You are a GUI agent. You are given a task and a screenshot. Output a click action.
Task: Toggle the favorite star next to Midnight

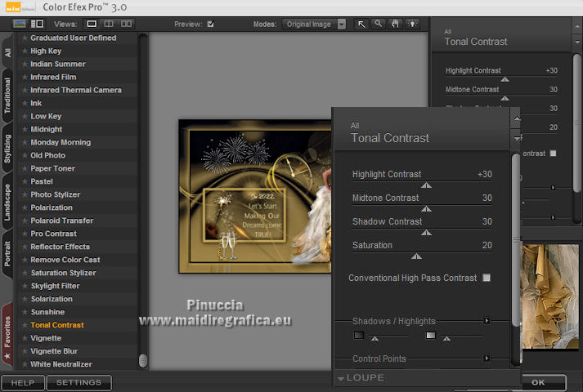pos(25,129)
